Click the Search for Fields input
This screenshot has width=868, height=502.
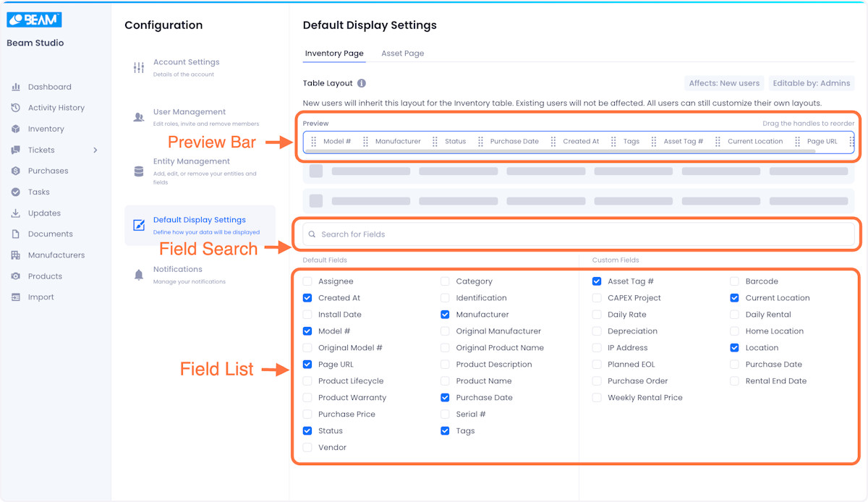(579, 234)
